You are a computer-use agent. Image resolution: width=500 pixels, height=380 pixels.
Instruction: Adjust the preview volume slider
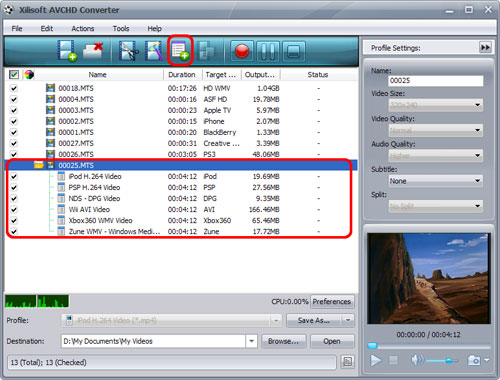click(x=442, y=361)
